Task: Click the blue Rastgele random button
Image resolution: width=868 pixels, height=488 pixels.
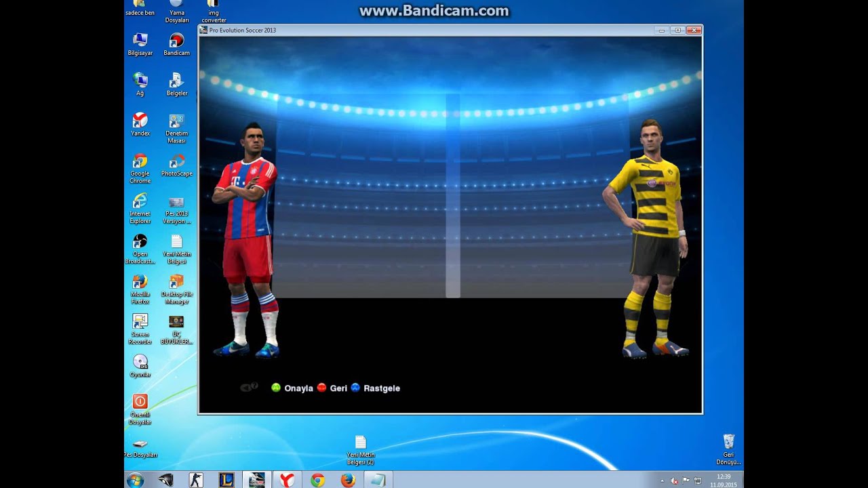Action: point(375,388)
